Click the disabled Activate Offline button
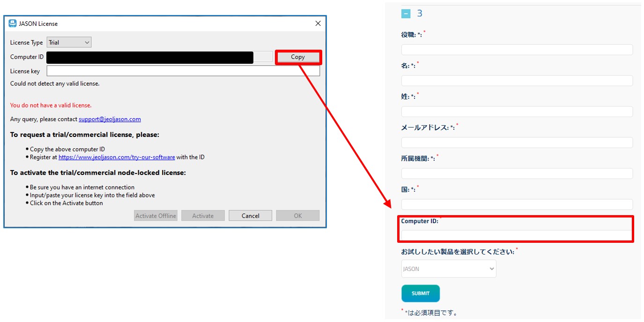Viewport: 644px width, 322px height. coord(155,215)
